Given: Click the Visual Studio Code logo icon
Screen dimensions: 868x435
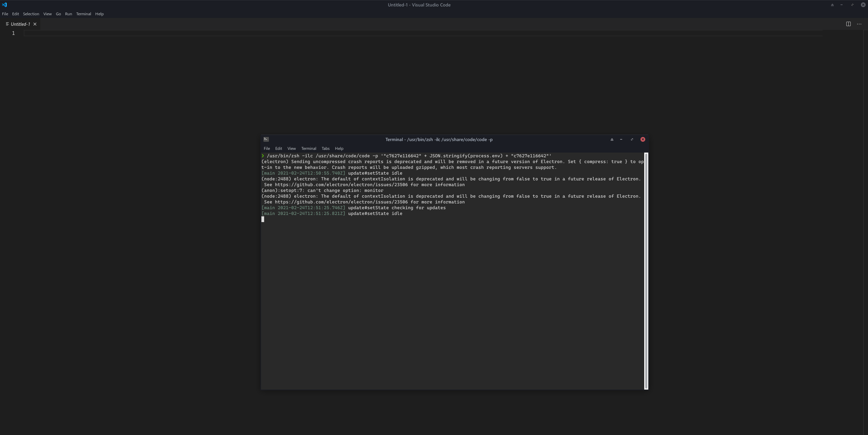Looking at the screenshot, I should click(4, 4).
